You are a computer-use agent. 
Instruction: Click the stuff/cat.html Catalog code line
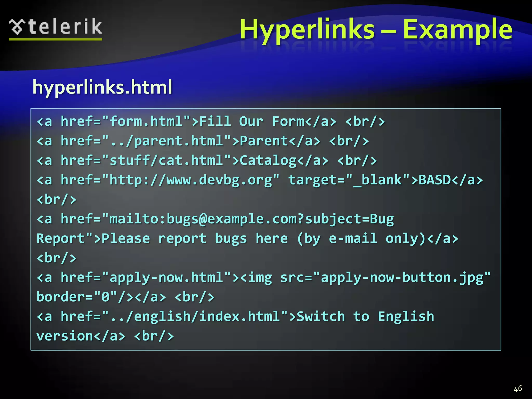(x=207, y=160)
